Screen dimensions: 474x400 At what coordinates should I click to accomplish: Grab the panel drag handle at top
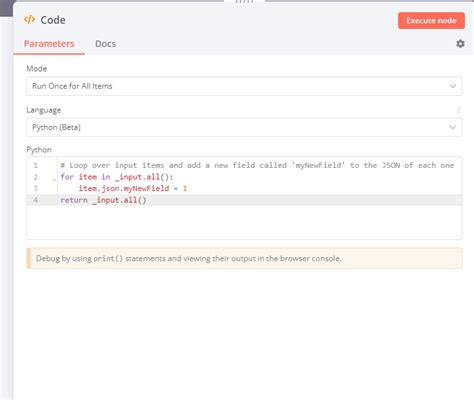(x=244, y=2)
